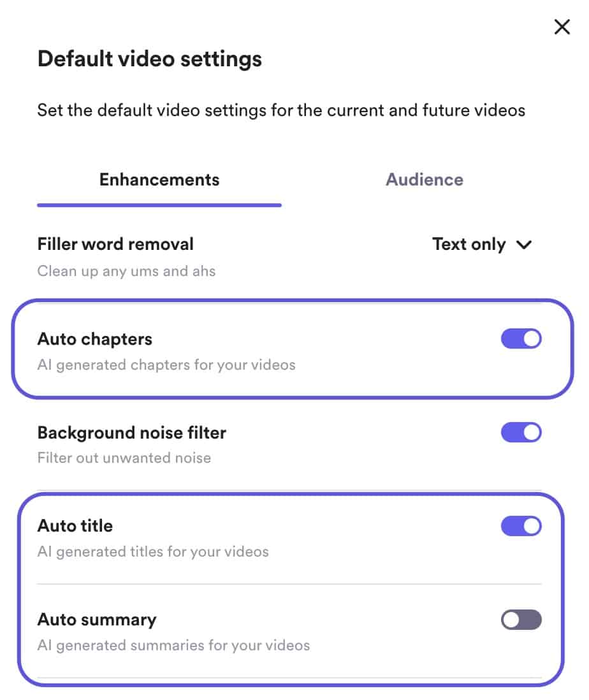Click the chevron arrow beside Text only
The width and height of the screenshot is (589, 700).
pyautogui.click(x=524, y=245)
